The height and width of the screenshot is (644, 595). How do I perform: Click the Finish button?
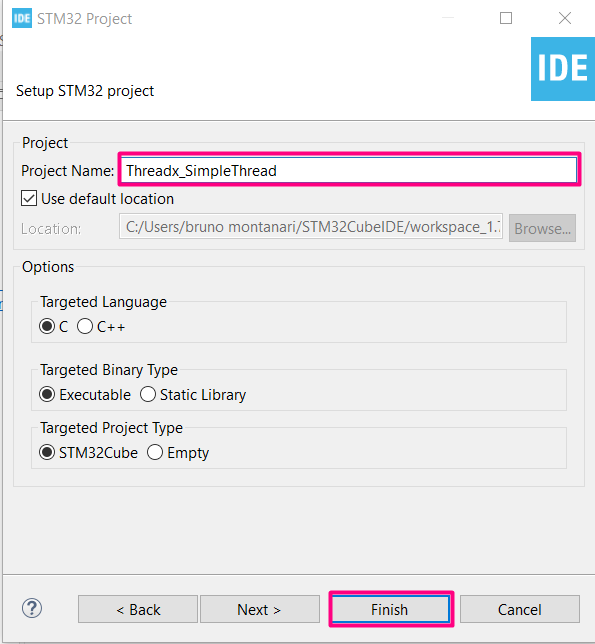click(x=391, y=610)
